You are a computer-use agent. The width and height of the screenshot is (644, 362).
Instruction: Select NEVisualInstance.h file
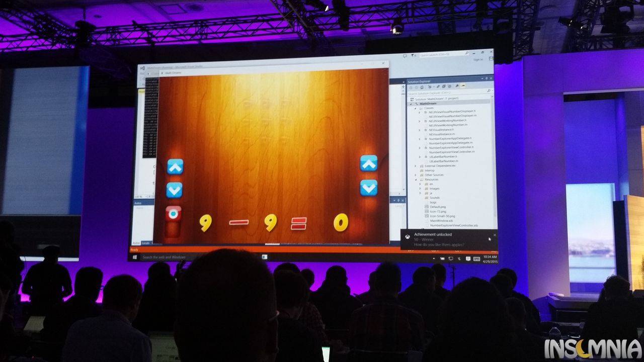click(441, 130)
